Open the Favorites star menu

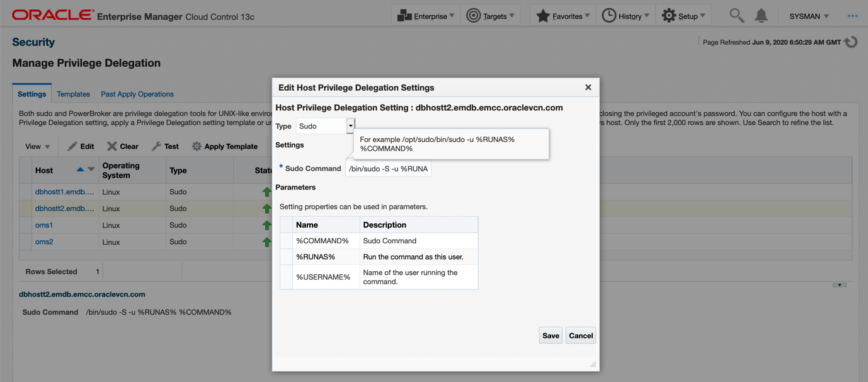coord(562,16)
